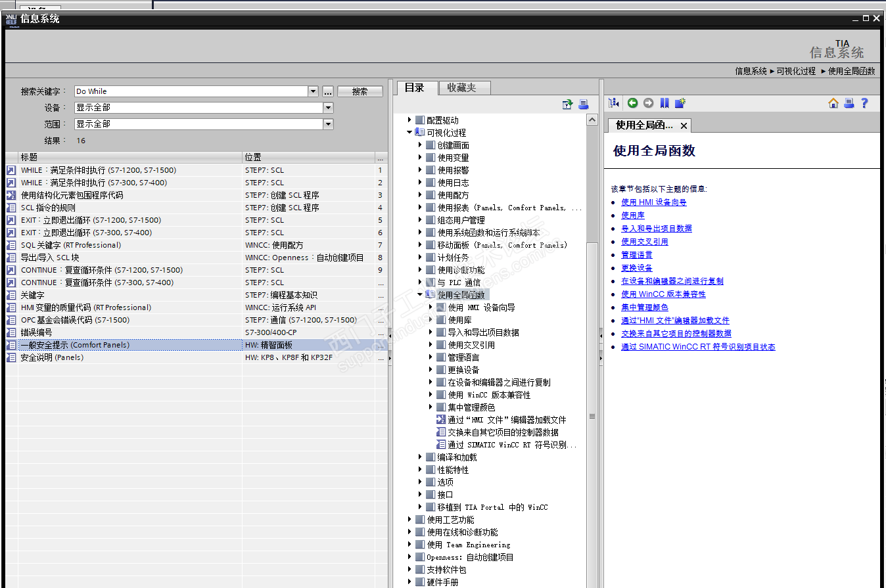Click the green Back navigation arrow
Screen dimensions: 886x588
(x=632, y=103)
